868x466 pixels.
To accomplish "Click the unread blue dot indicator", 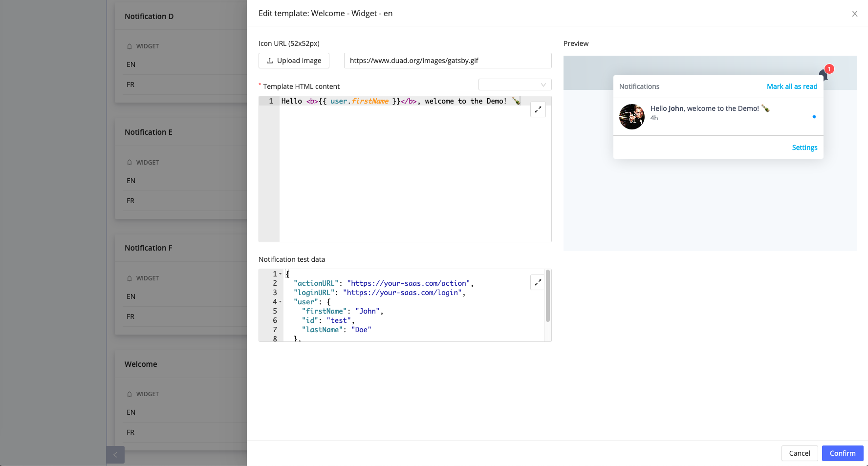I will [814, 117].
